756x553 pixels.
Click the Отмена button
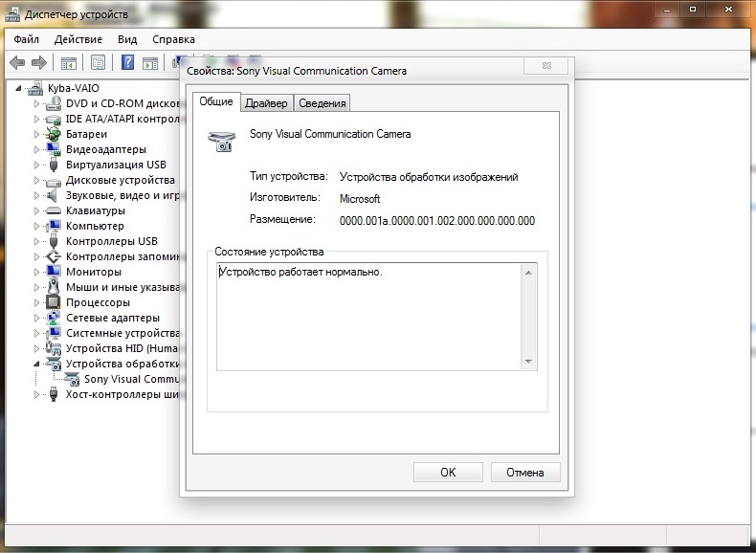(525, 472)
